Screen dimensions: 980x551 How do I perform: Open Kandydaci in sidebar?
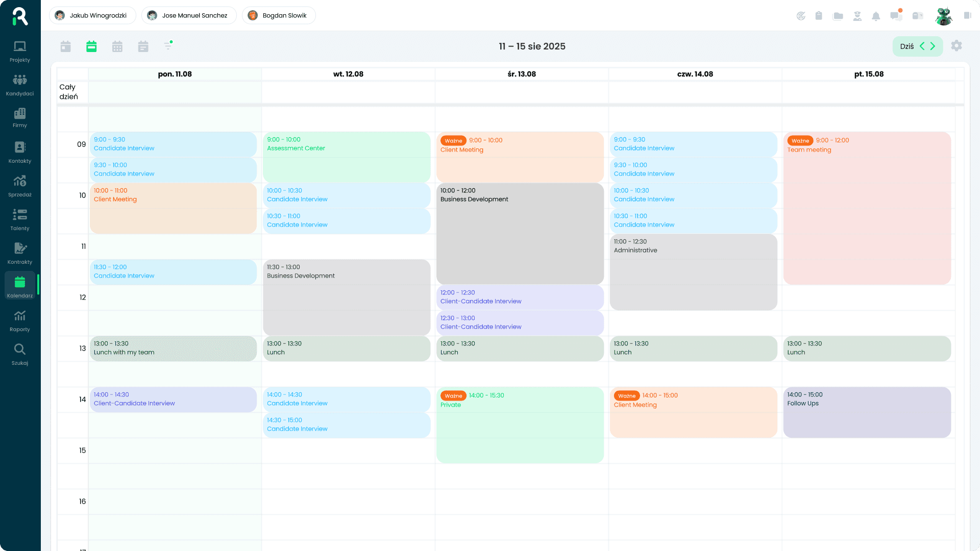20,85
